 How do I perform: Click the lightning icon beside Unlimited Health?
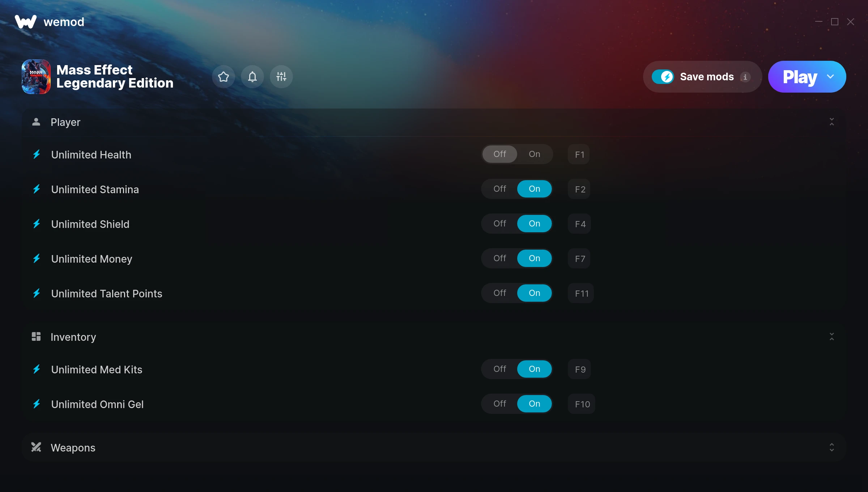[37, 154]
